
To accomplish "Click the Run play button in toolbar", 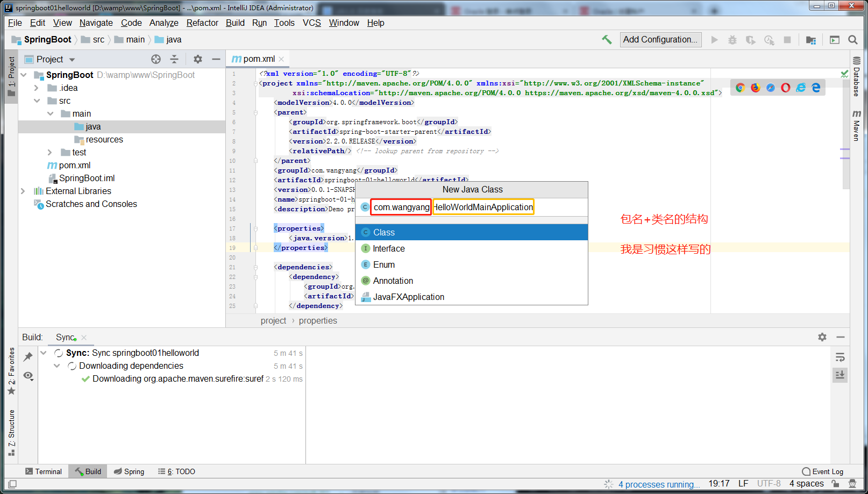I will point(714,40).
